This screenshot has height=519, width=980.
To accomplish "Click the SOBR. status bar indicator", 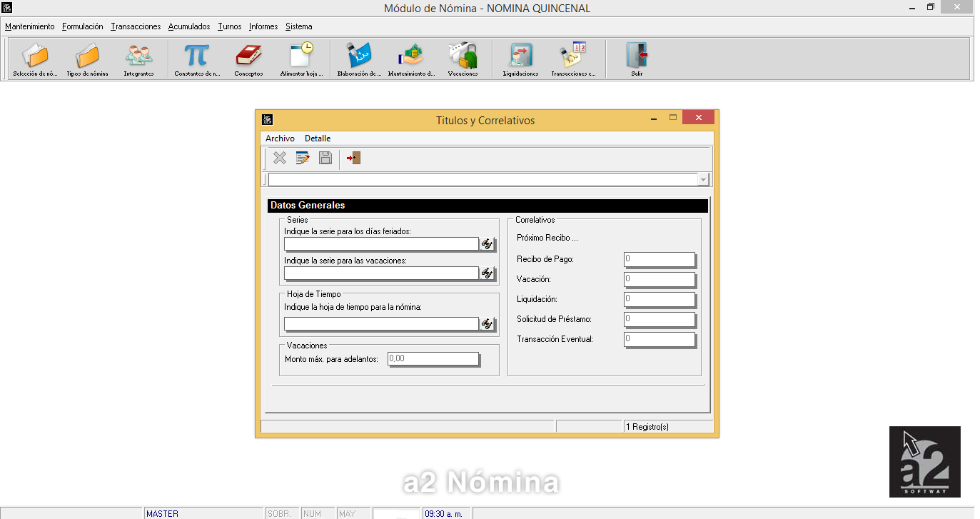I will pyautogui.click(x=279, y=514).
